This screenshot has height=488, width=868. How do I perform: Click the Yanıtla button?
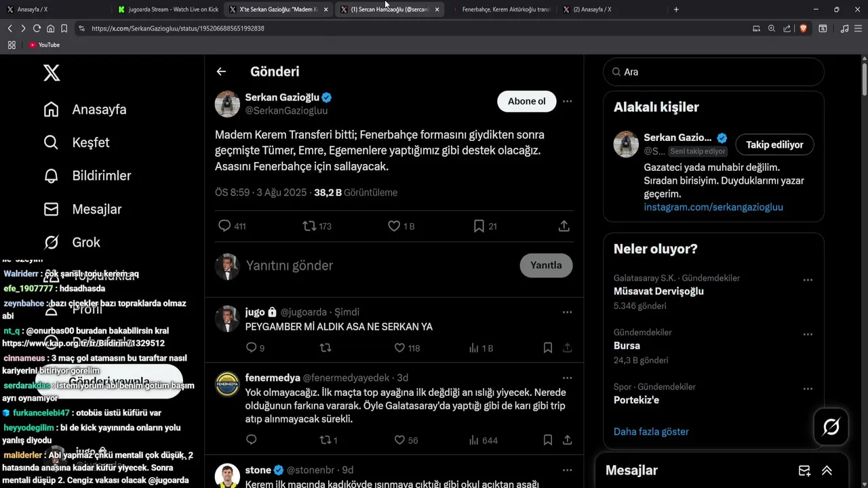click(x=546, y=265)
